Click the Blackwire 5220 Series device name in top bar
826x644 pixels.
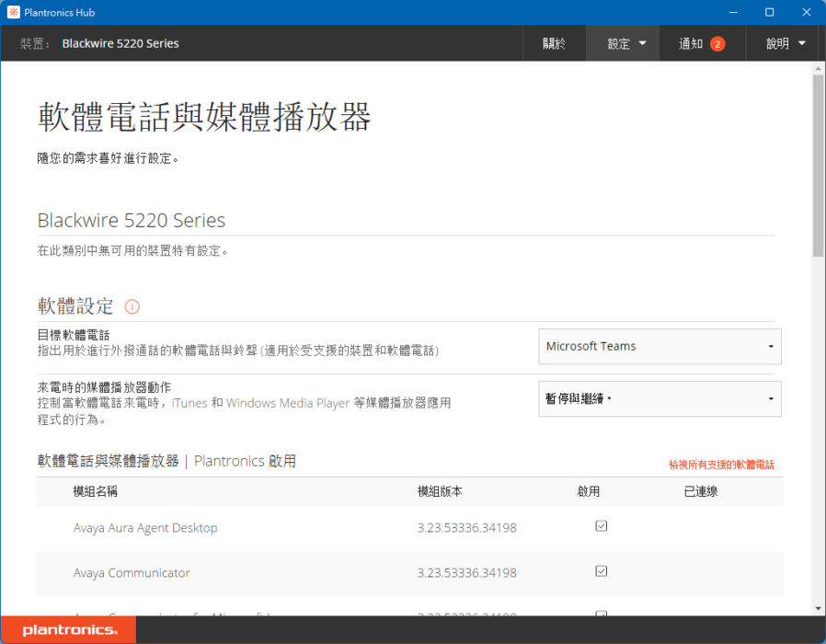pyautogui.click(x=120, y=43)
